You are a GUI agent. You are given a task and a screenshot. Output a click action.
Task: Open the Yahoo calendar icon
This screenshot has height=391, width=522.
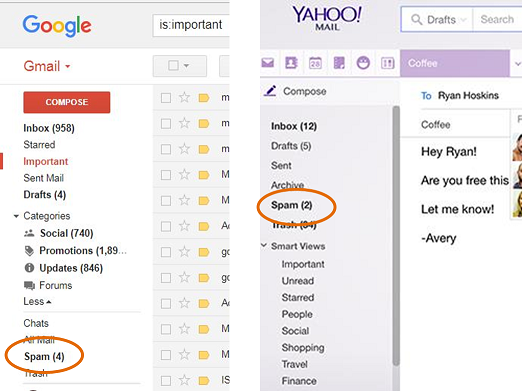(315, 63)
